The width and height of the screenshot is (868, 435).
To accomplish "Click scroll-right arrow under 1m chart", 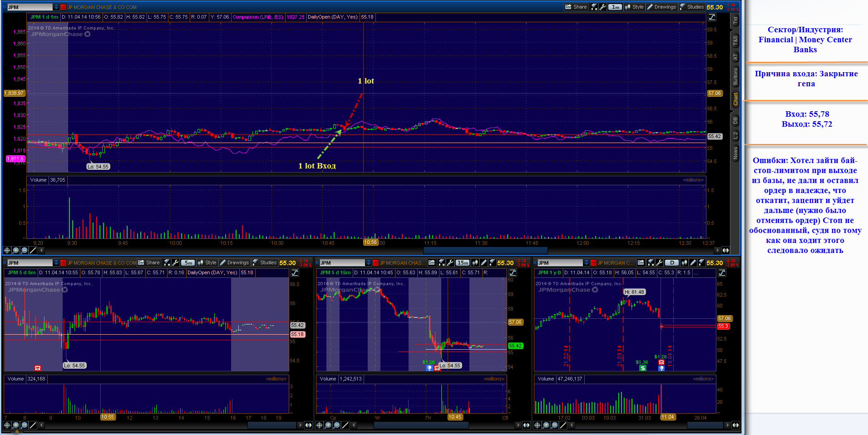I will click(x=717, y=250).
